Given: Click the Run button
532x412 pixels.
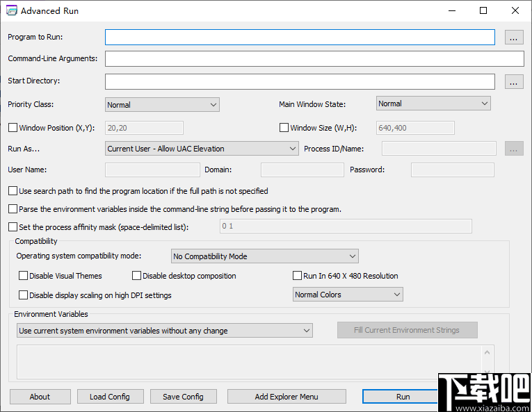Looking at the screenshot, I should pos(401,397).
